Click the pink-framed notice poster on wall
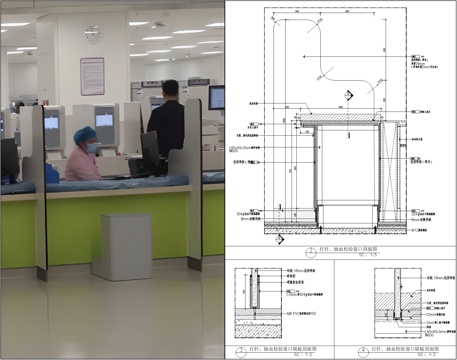 tap(92, 76)
